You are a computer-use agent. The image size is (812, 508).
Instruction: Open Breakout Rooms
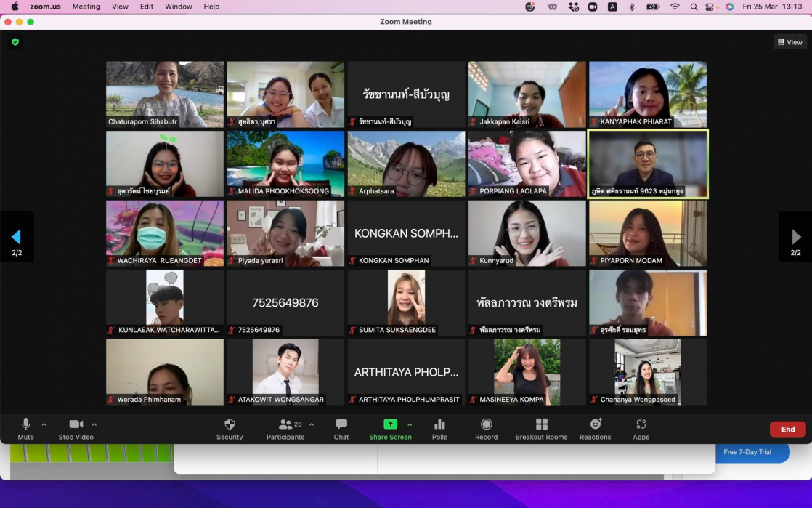pyautogui.click(x=541, y=424)
